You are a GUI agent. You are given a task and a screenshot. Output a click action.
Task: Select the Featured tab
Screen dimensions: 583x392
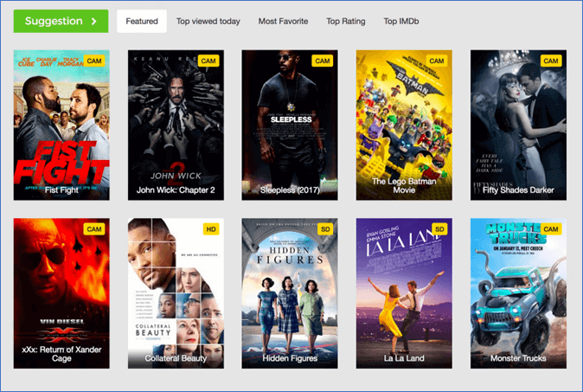(x=142, y=21)
